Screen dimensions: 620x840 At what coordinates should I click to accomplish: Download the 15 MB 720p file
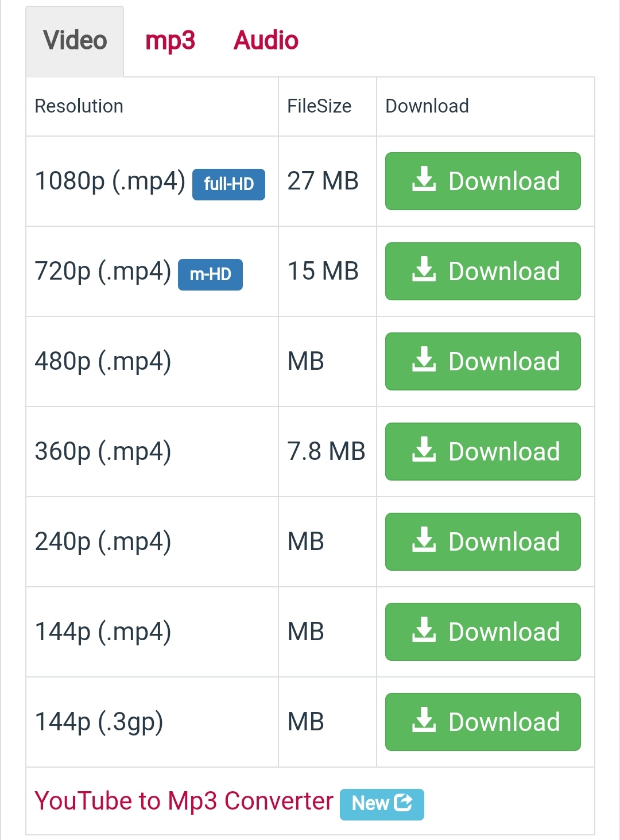[x=483, y=271]
